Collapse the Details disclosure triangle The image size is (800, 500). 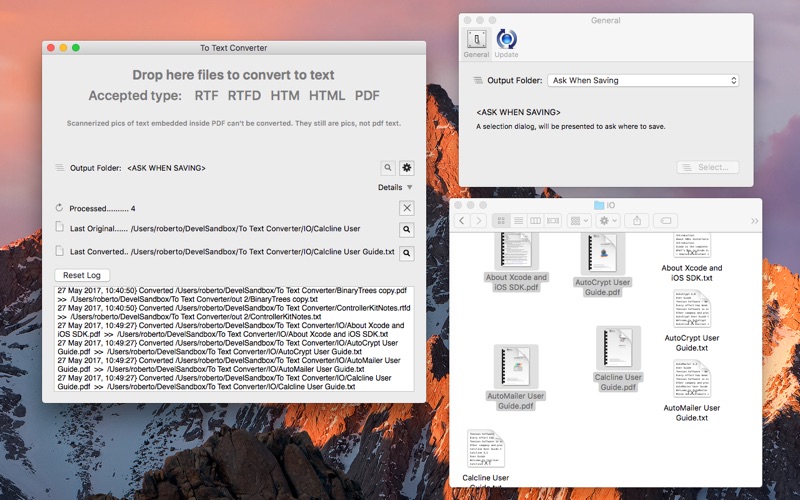click(x=409, y=187)
